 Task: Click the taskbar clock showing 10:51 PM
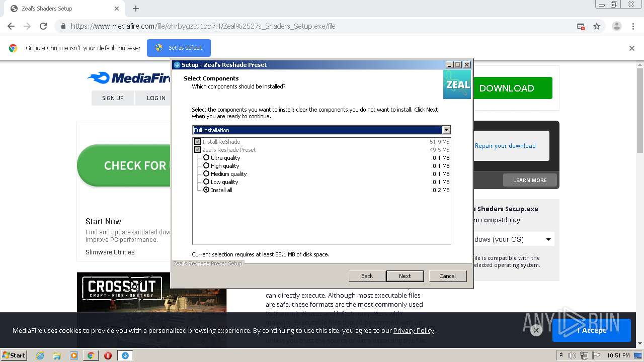coord(618,355)
